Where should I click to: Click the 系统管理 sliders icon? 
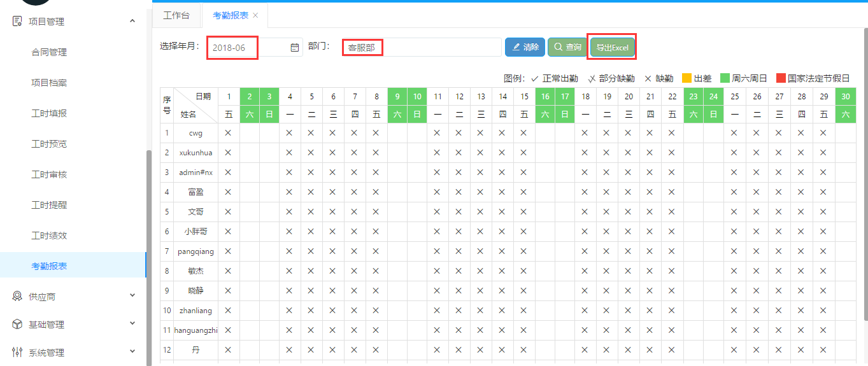click(x=17, y=352)
